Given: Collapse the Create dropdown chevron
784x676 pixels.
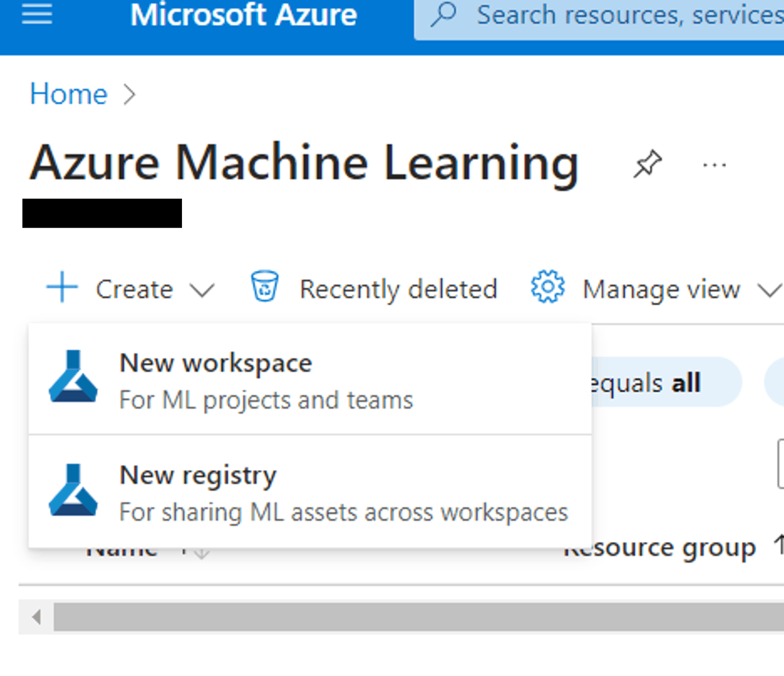Looking at the screenshot, I should coord(202,290).
